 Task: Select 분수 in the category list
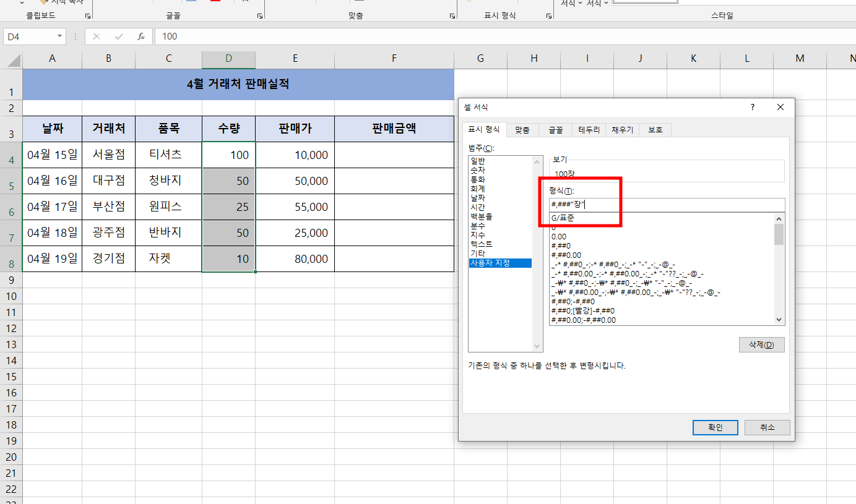click(x=500, y=226)
